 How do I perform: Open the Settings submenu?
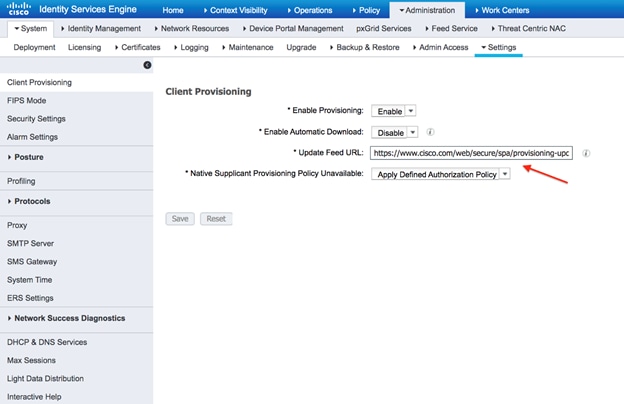[499, 47]
